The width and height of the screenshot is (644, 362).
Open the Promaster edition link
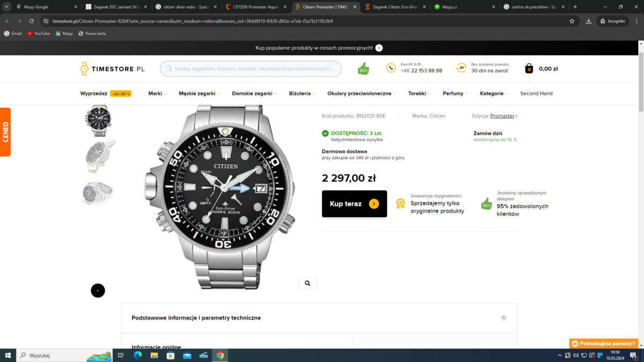click(502, 116)
